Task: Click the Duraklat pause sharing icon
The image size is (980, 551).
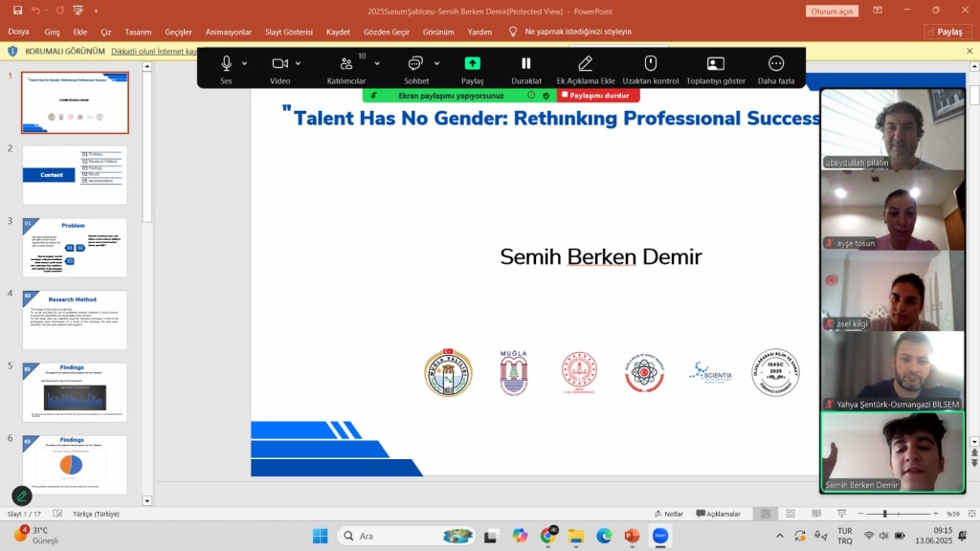Action: point(525,64)
